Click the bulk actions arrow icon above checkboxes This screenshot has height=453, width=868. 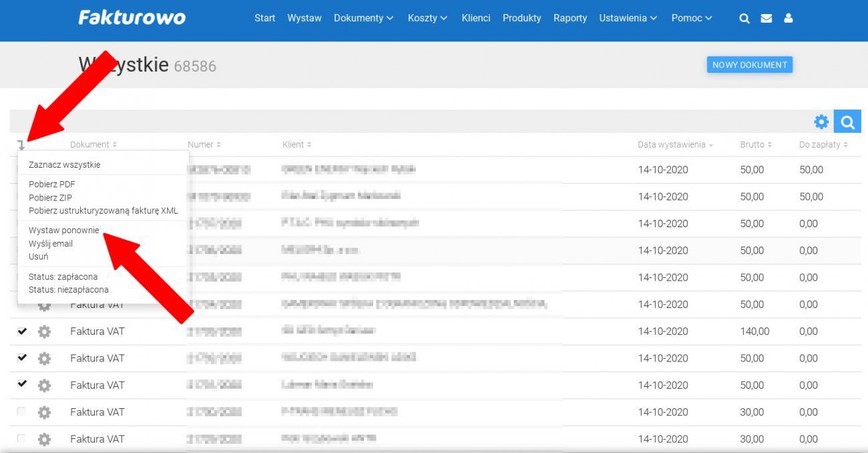tap(21, 145)
